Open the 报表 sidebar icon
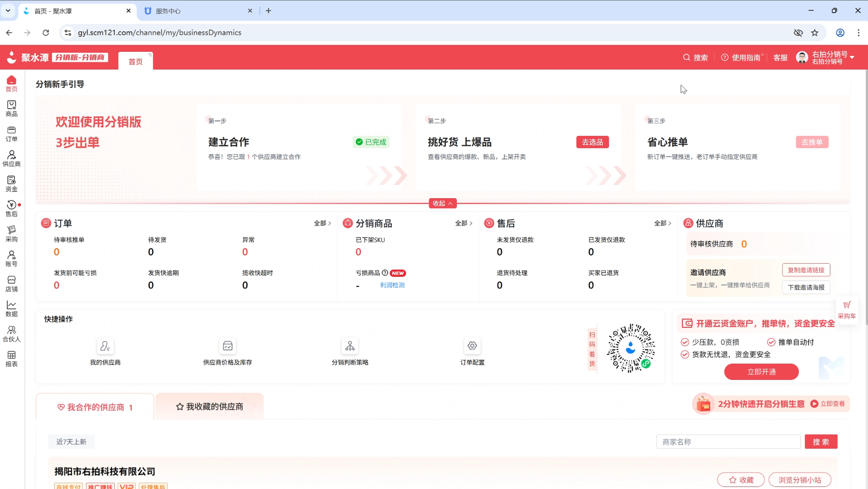Image resolution: width=868 pixels, height=489 pixels. tap(11, 360)
